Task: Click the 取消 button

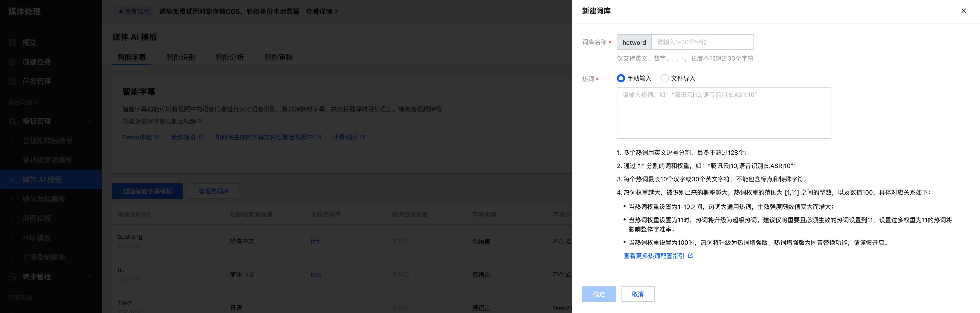Action: [x=638, y=294]
